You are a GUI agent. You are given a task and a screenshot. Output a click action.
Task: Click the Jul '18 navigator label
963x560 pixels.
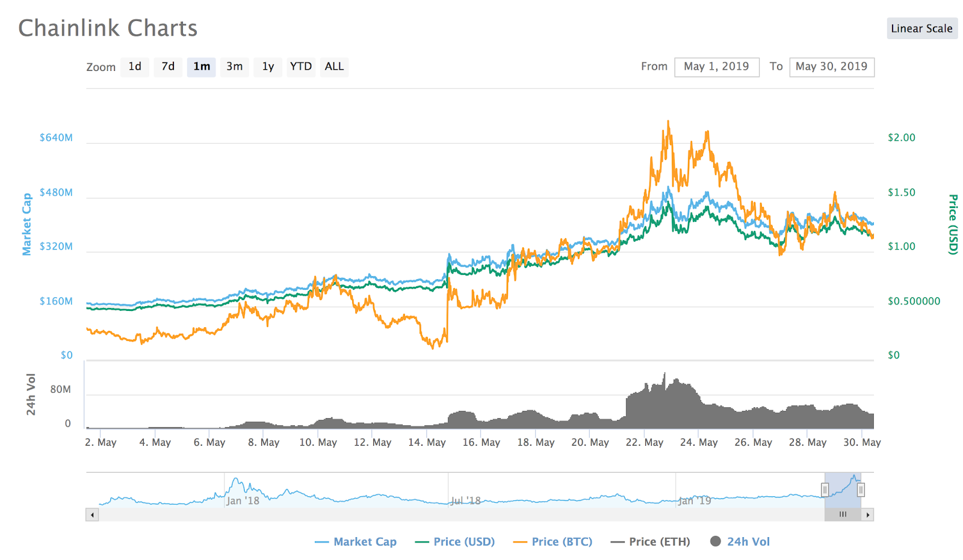point(466,500)
